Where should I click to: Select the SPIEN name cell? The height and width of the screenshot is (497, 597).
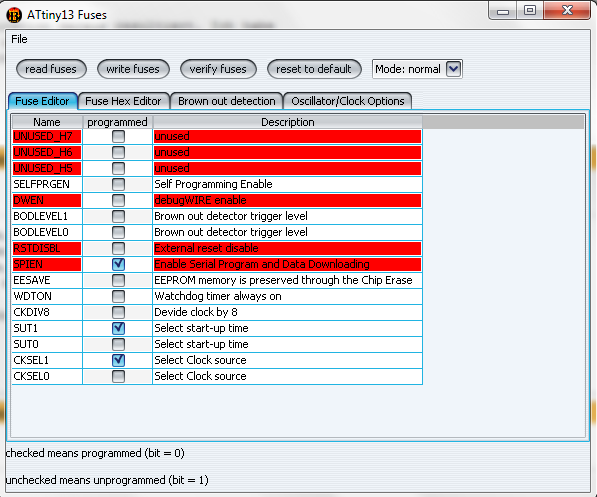pos(47,264)
